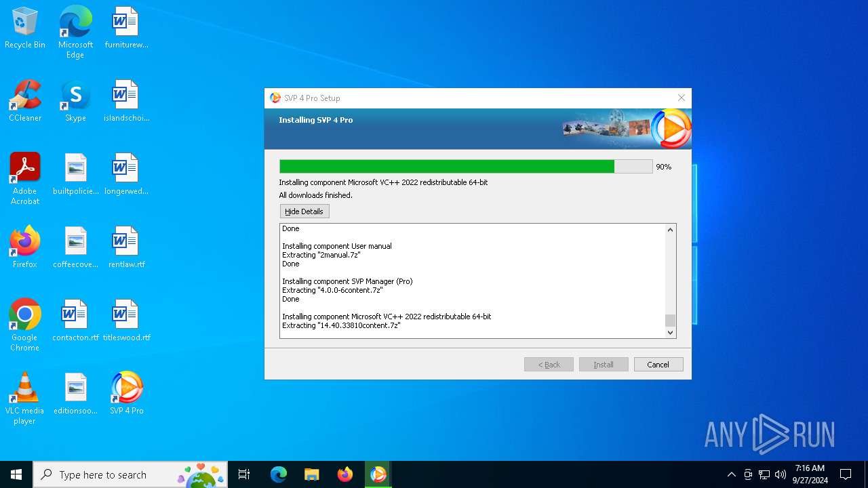Open File Explorer from the taskbar
Screen dimensions: 868x488
click(x=311, y=474)
